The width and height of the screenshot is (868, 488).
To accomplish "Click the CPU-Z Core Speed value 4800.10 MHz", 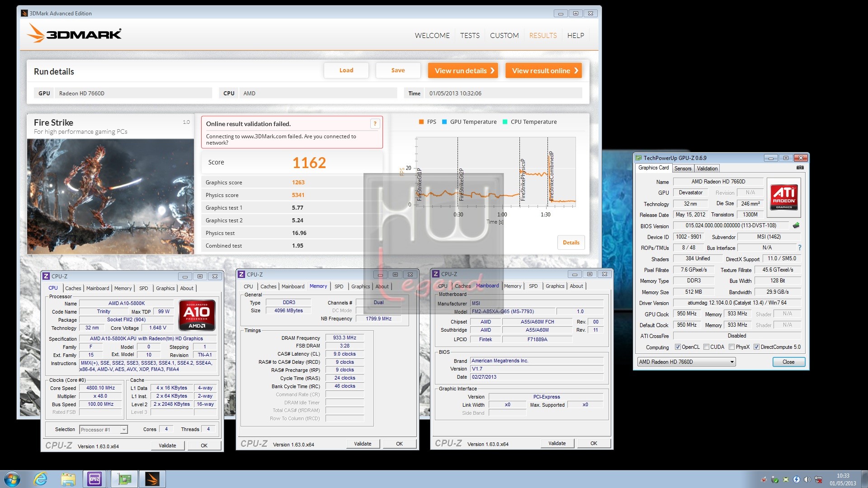I will click(101, 388).
